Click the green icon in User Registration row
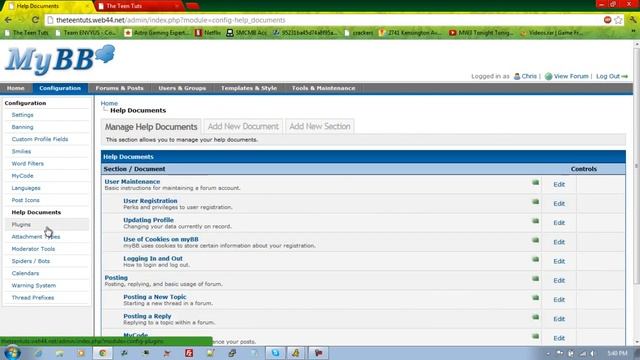This screenshot has height=360, width=640. tap(536, 202)
